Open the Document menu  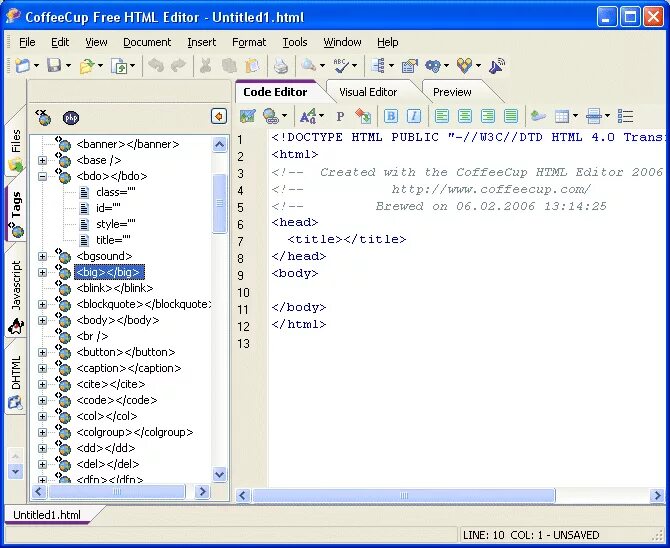[x=147, y=42]
